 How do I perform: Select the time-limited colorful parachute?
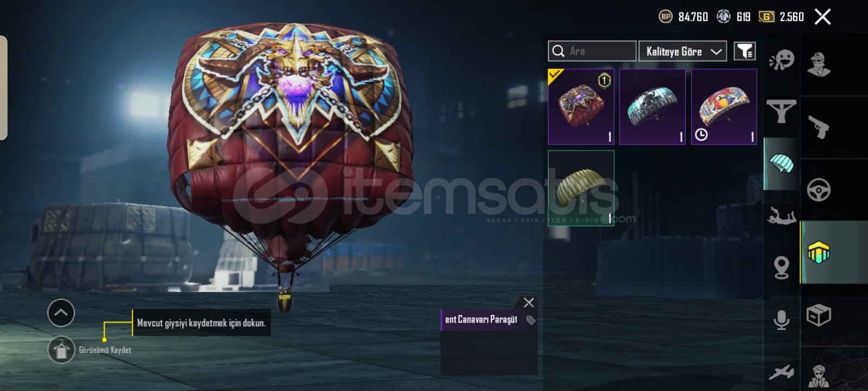pos(724,106)
